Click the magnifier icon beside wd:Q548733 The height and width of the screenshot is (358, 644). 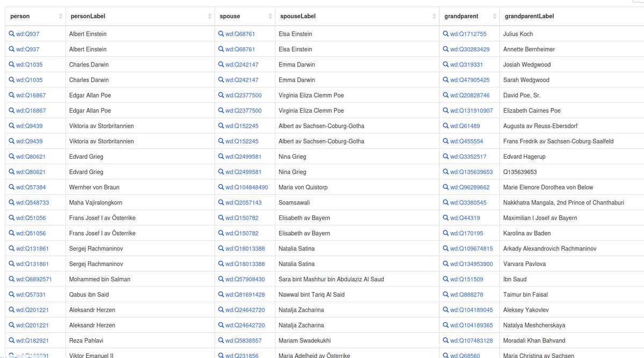pos(11,202)
